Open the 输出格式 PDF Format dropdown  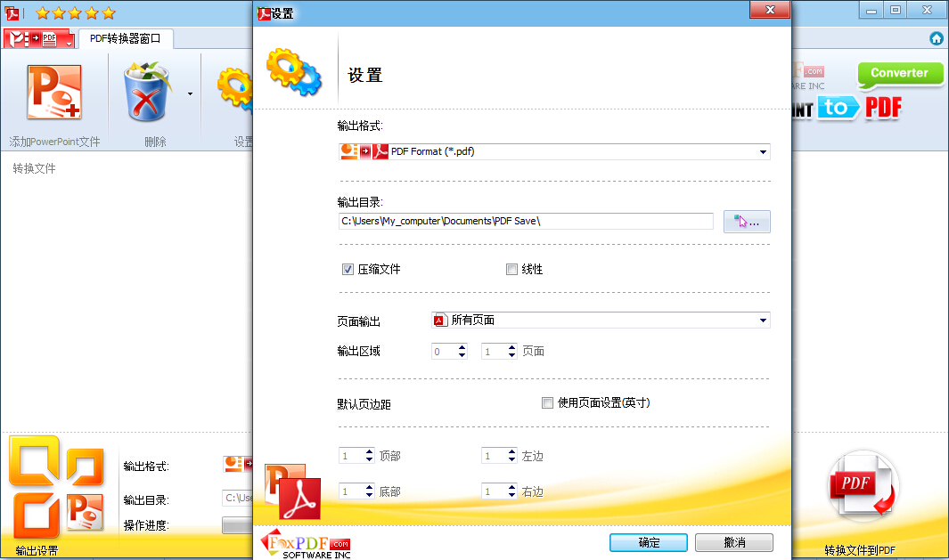[762, 151]
